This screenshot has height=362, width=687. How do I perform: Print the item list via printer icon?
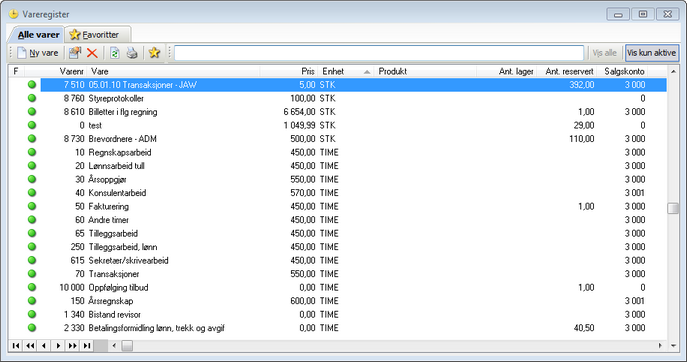click(x=132, y=53)
